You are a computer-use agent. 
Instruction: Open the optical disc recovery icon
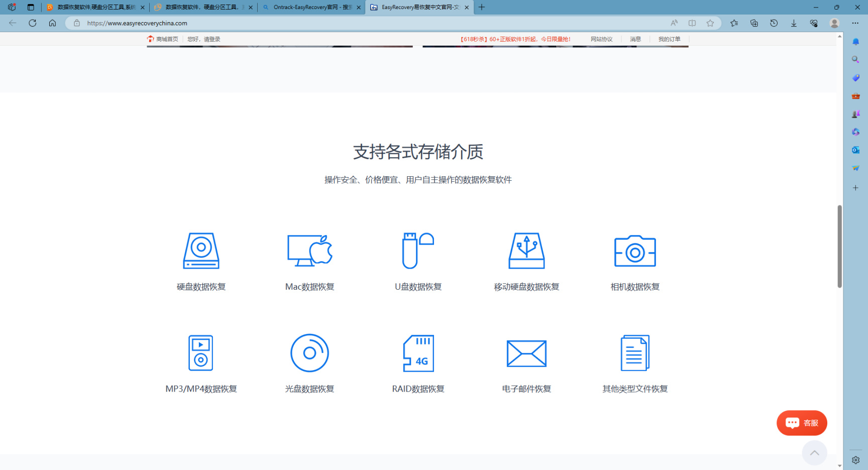pos(309,353)
